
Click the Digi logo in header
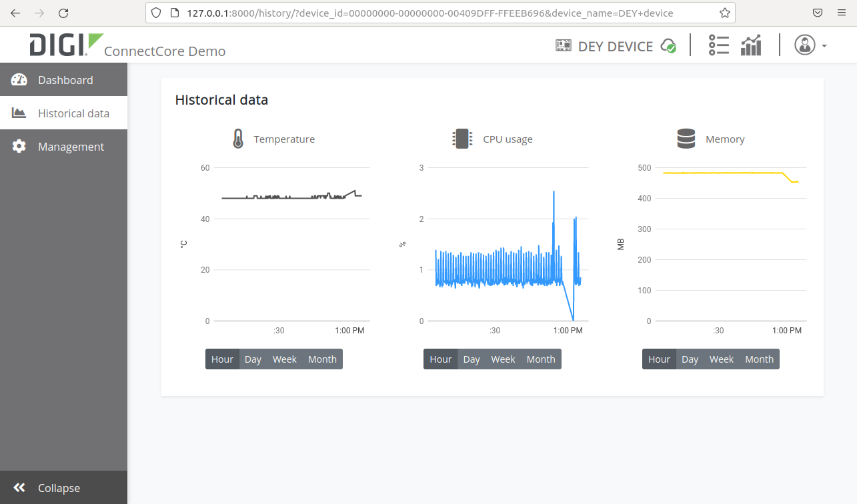(x=67, y=43)
